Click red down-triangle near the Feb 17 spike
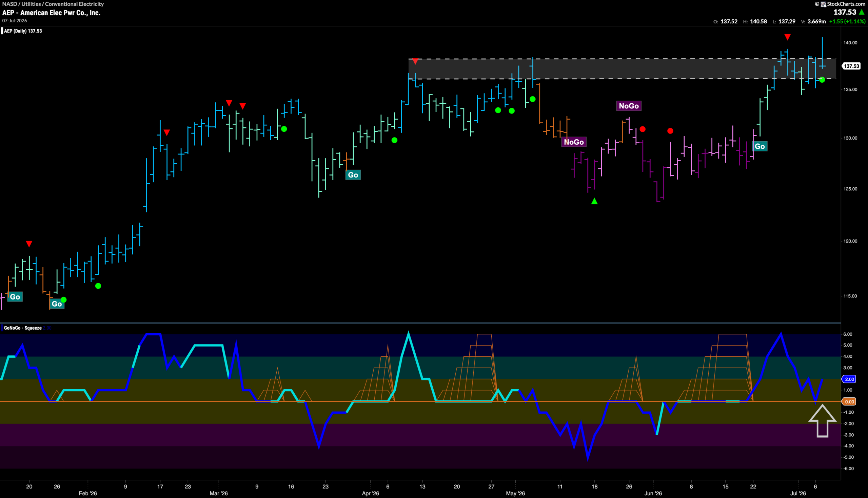The width and height of the screenshot is (868, 498). (167, 132)
